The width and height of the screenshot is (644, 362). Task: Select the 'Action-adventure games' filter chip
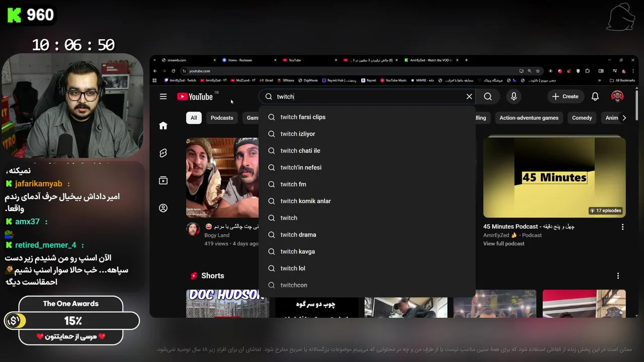point(529,118)
